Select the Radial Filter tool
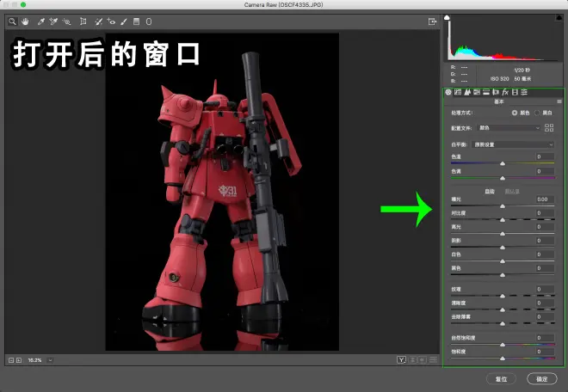This screenshot has width=568, height=392. point(149,21)
